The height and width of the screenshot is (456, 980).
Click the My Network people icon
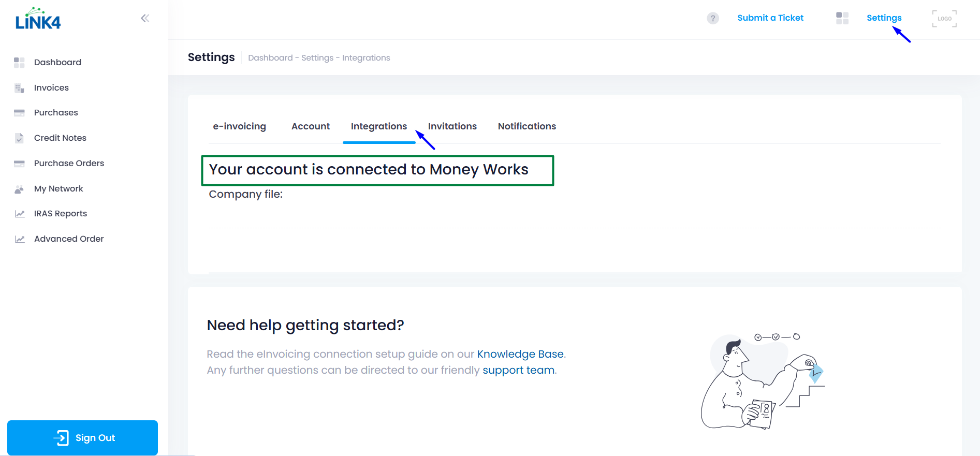(19, 189)
